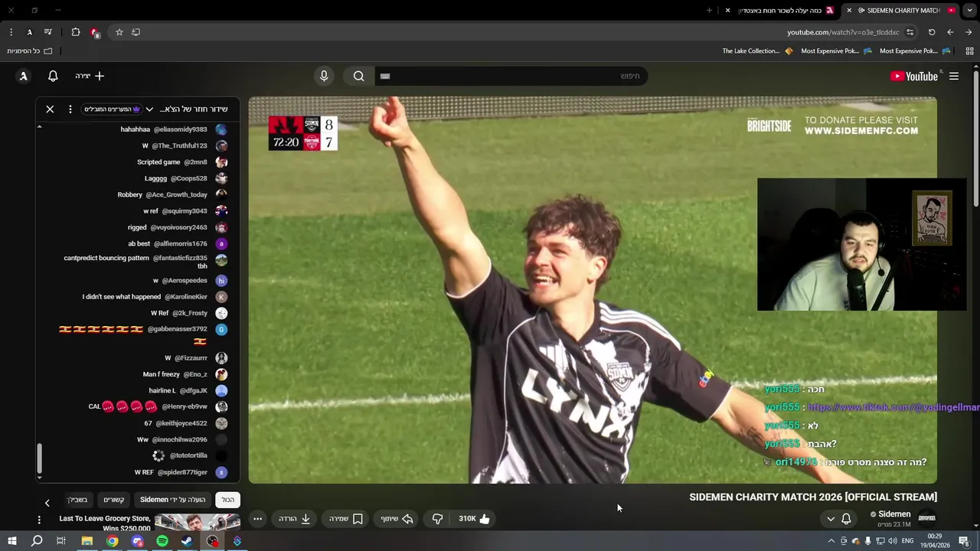Open 'Last To Leave Grocery Store' video thumbnail
The width and height of the screenshot is (980, 551).
(x=198, y=523)
